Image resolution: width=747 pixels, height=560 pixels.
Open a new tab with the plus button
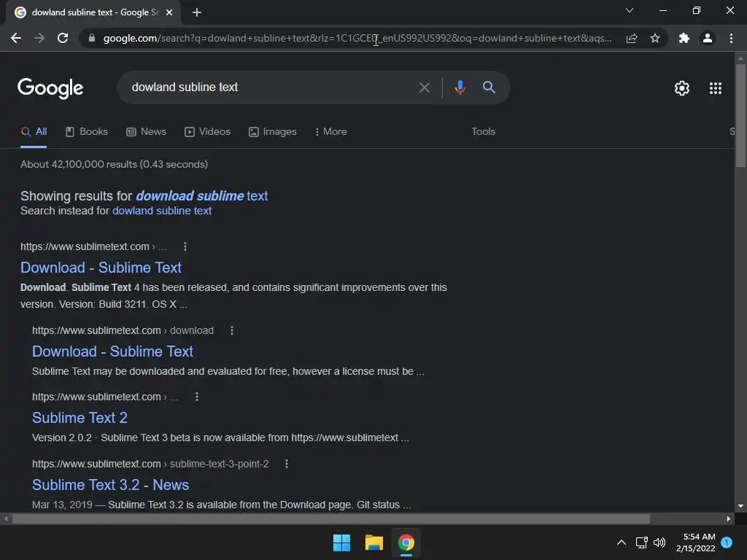click(197, 12)
